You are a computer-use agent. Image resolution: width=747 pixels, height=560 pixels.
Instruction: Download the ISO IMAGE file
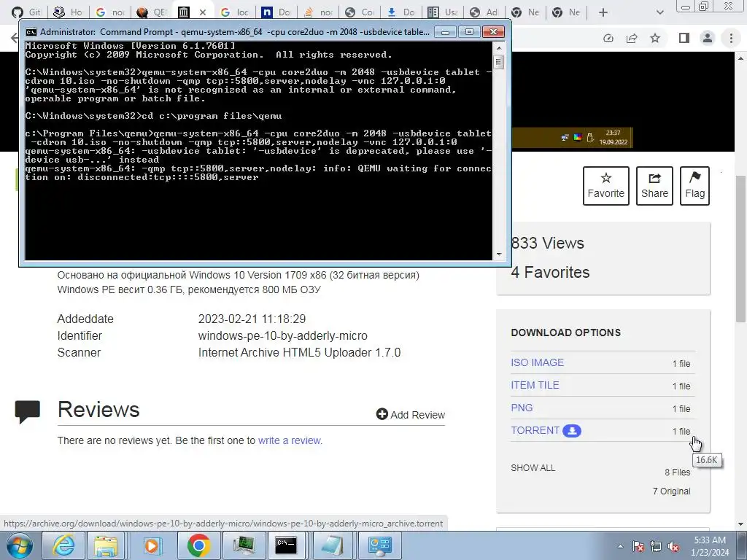point(537,362)
